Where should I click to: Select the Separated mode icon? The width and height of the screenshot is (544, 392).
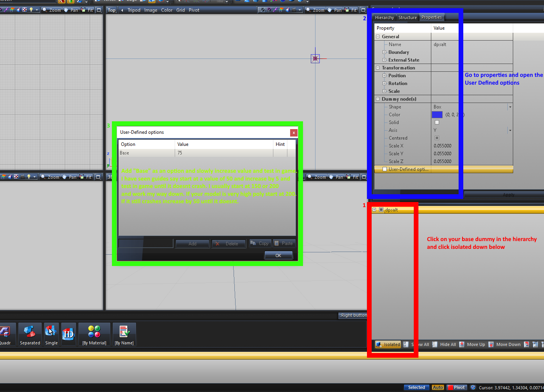tap(30, 334)
